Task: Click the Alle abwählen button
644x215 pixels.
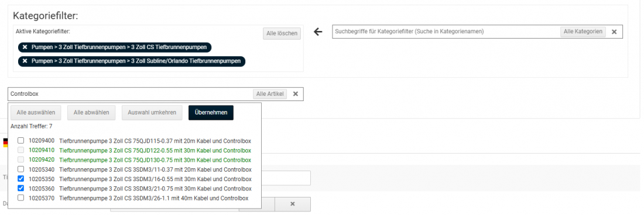Action: pyautogui.click(x=91, y=113)
